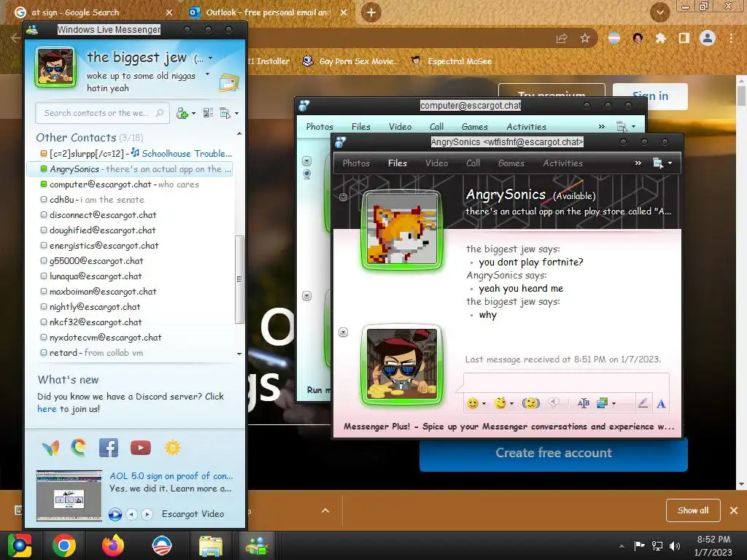Go to next Escargot Video item
The height and width of the screenshot is (560, 747).
[147, 514]
